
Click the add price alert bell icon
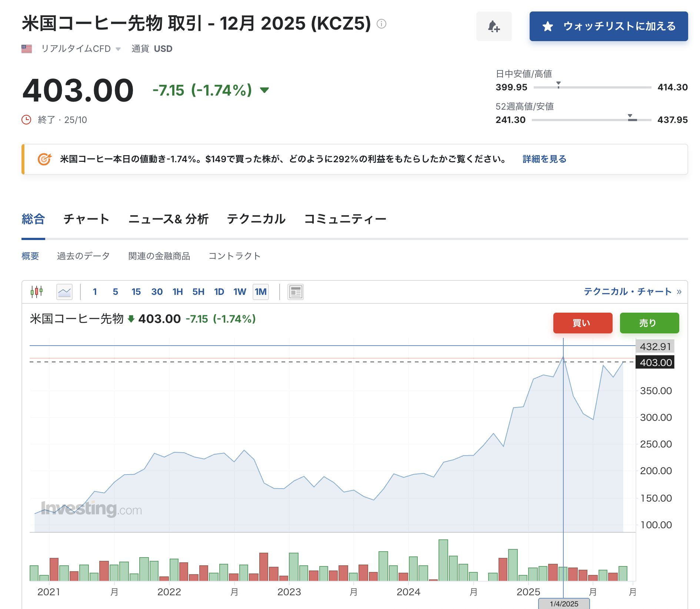pos(494,26)
